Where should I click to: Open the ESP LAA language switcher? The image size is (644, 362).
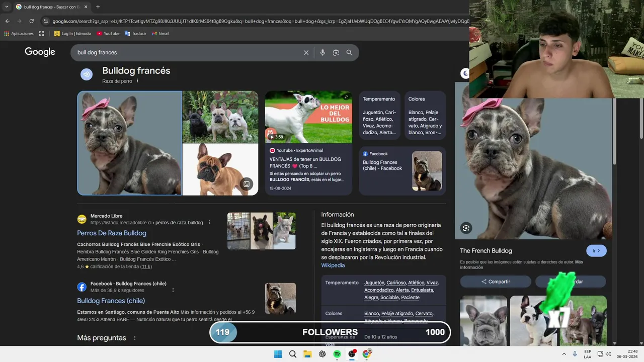pos(588,354)
